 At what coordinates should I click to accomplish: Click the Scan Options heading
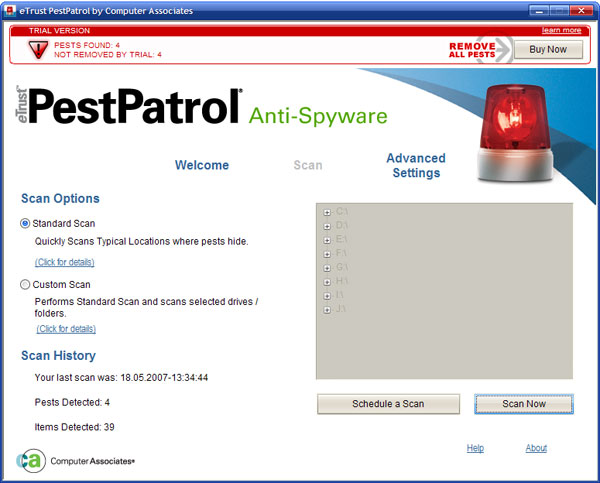pyautogui.click(x=60, y=198)
